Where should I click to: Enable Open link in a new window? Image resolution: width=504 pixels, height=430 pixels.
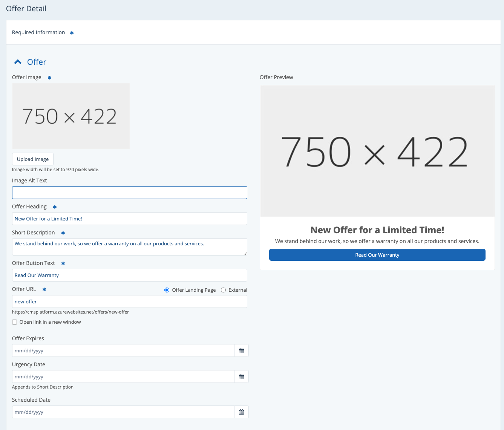tap(15, 322)
